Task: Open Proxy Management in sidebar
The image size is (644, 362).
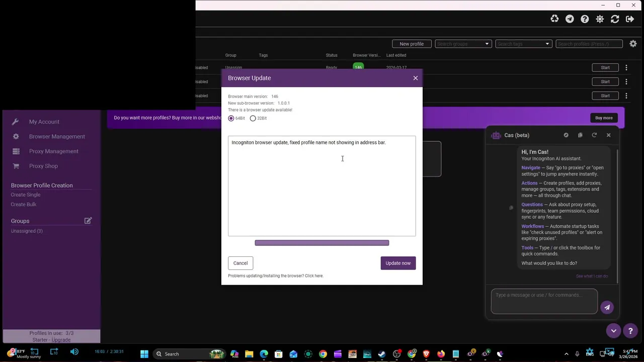Action: (x=53, y=151)
